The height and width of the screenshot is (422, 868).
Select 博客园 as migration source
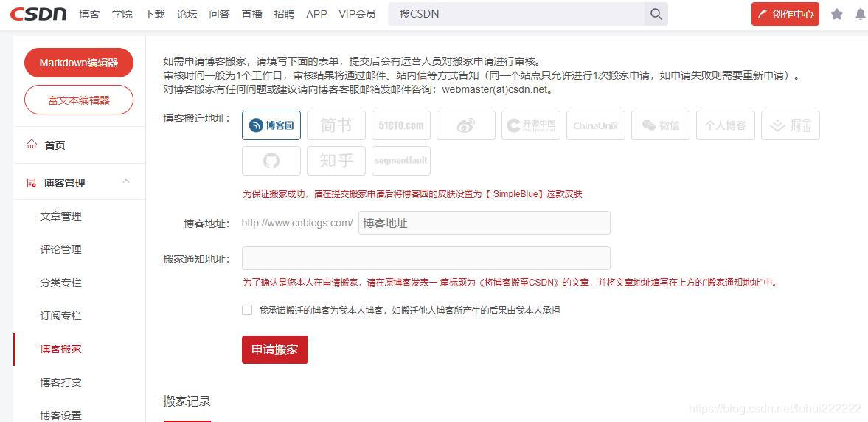click(271, 125)
